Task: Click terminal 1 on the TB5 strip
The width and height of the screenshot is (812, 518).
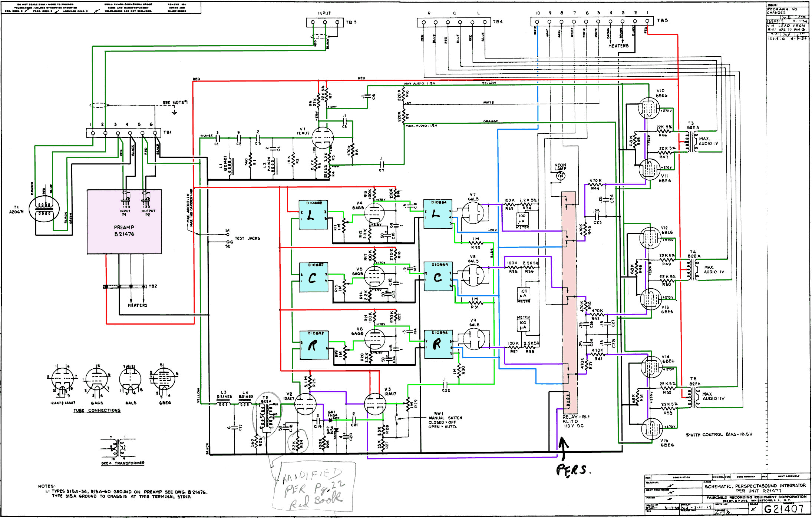Action: click(647, 21)
